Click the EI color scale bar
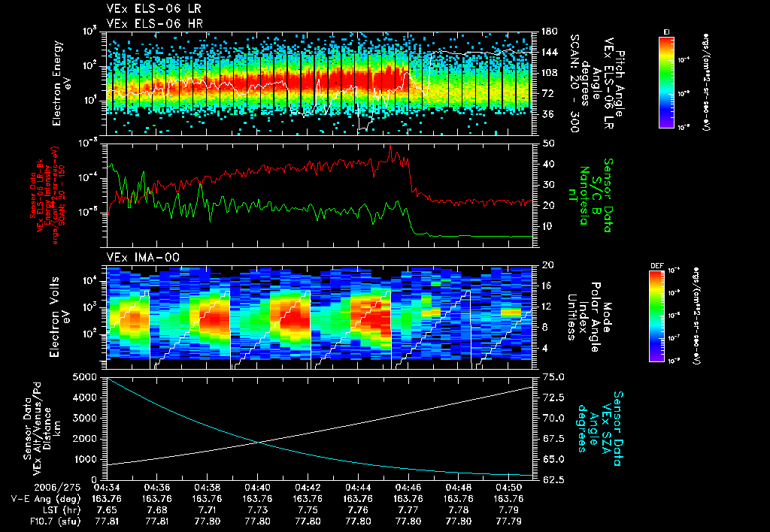The height and width of the screenshot is (532, 770). pyautogui.click(x=666, y=83)
